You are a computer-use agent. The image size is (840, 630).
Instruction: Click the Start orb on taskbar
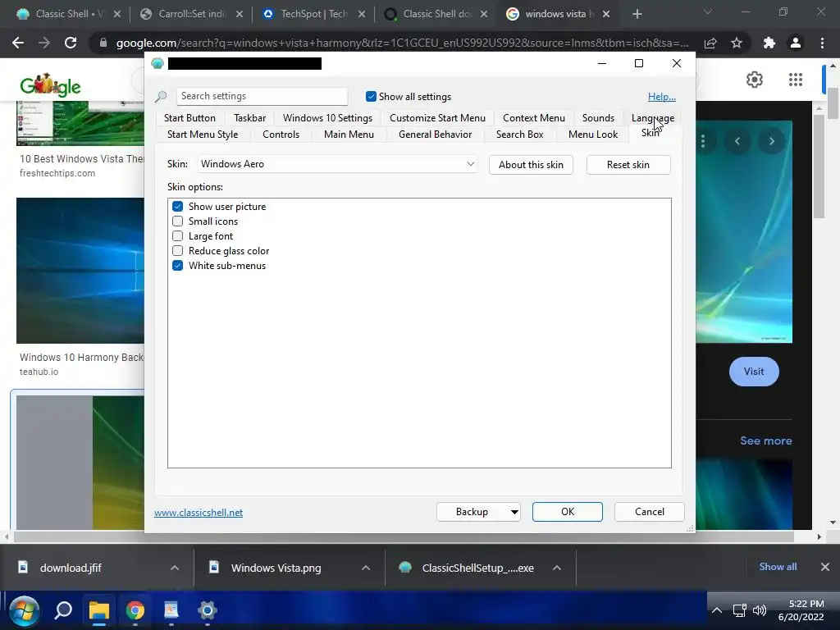click(x=24, y=610)
